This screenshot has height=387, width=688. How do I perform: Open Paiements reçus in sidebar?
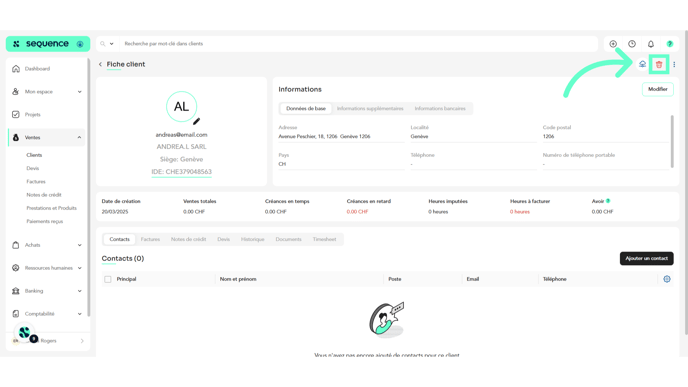pos(44,222)
